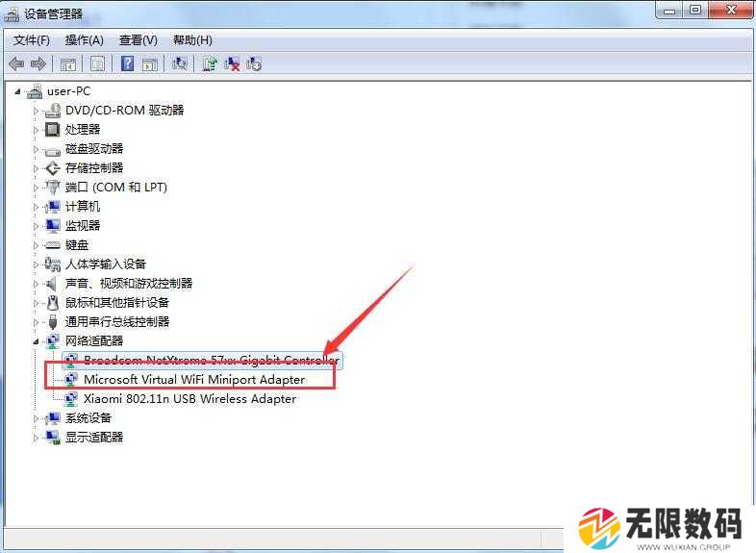Open the Properties sheet toolbar icon
Image resolution: width=756 pixels, height=553 pixels.
click(98, 63)
